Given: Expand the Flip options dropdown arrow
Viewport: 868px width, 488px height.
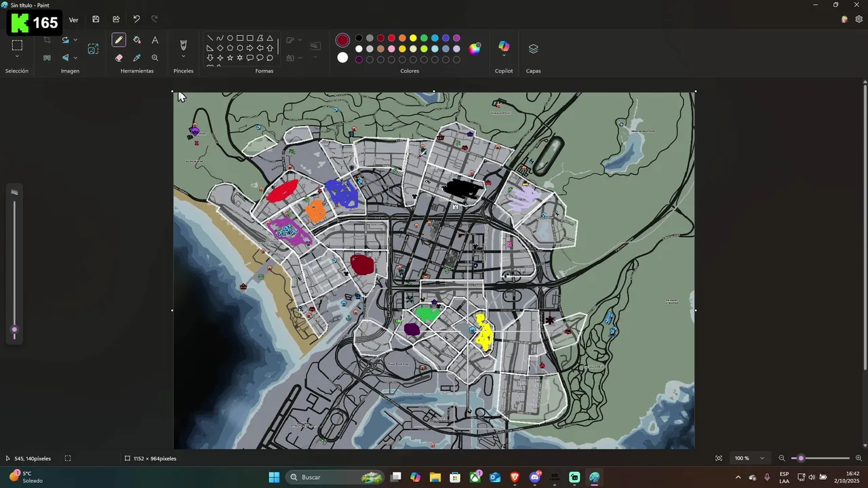Looking at the screenshot, I should [x=75, y=58].
